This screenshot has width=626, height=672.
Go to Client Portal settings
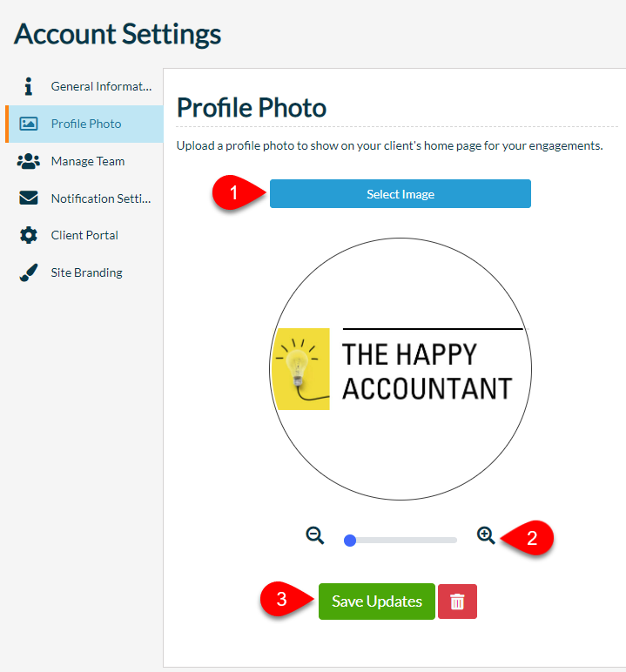tap(85, 235)
